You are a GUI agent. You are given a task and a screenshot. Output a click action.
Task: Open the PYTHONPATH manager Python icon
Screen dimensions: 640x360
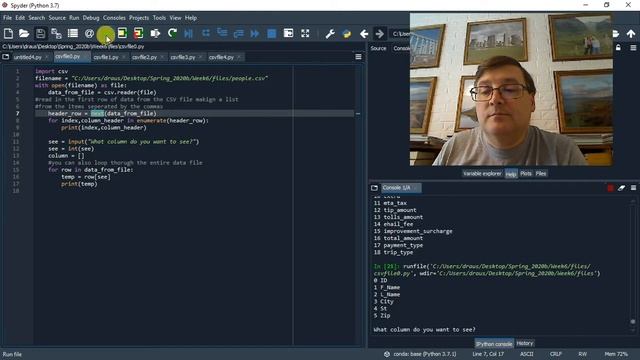coord(347,33)
